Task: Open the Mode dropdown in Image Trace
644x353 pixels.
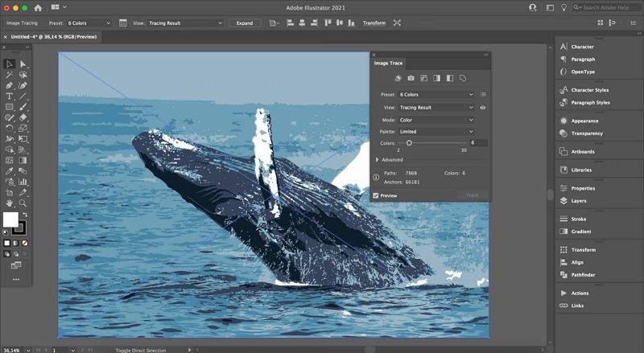Action: (436, 120)
